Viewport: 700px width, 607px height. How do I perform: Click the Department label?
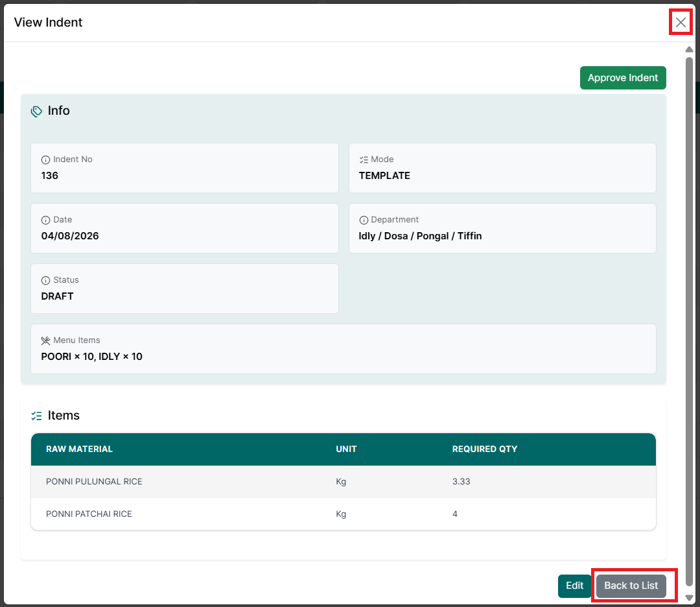[395, 220]
